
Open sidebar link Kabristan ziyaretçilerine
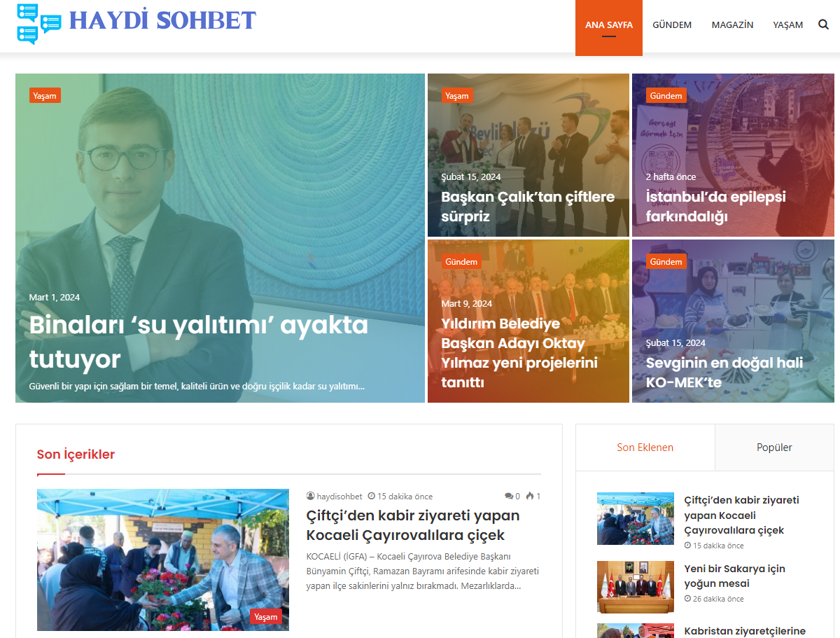click(745, 631)
